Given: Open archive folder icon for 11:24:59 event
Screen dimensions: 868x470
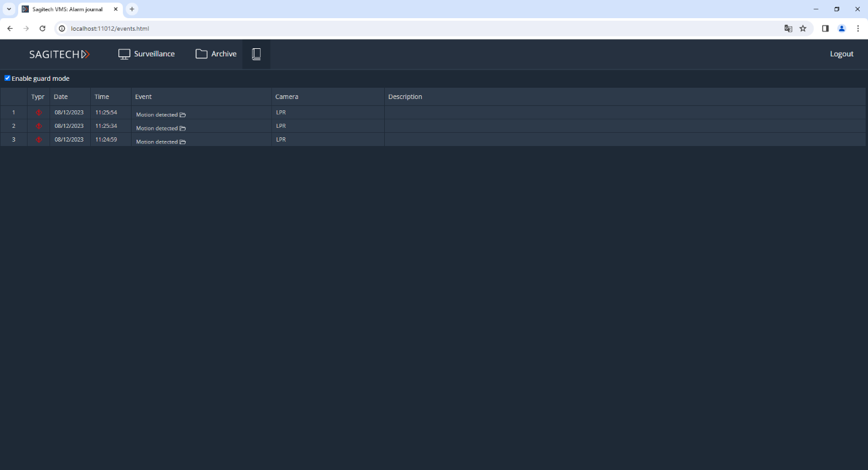Looking at the screenshot, I should pyautogui.click(x=182, y=142).
